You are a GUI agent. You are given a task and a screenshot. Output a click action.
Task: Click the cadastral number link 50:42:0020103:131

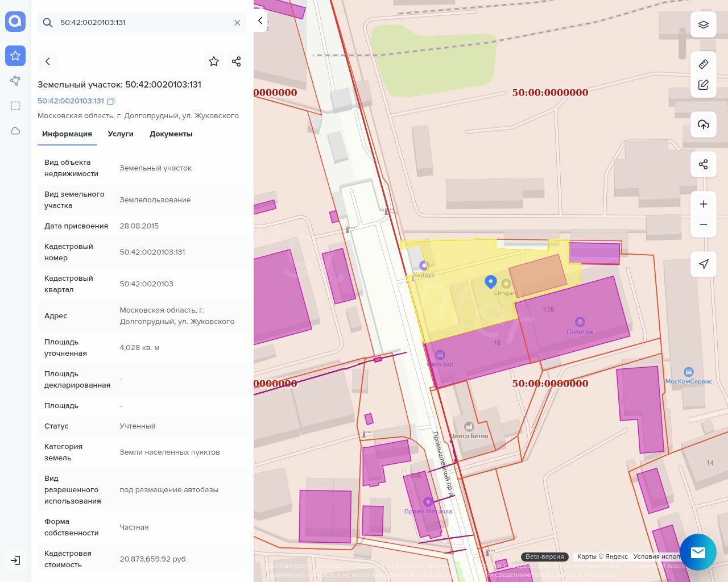tap(71, 101)
